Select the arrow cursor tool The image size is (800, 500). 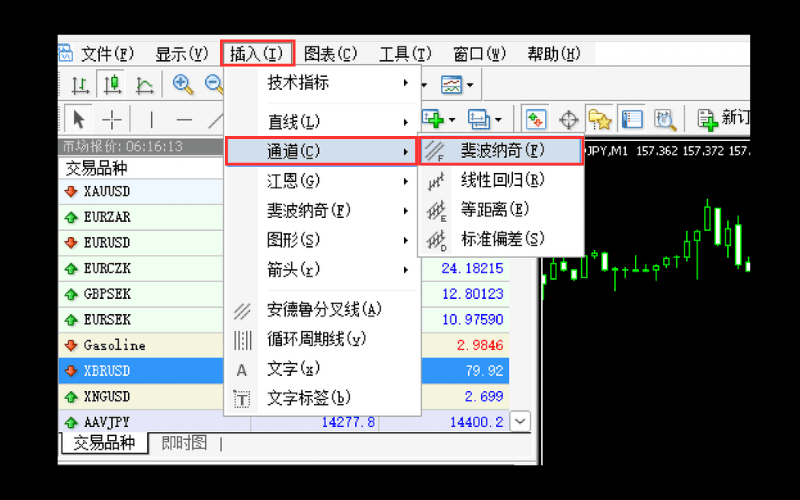tap(78, 120)
